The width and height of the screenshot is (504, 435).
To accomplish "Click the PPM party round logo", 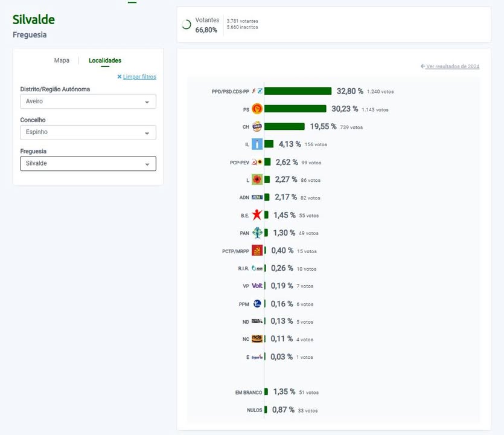I will coord(257,303).
